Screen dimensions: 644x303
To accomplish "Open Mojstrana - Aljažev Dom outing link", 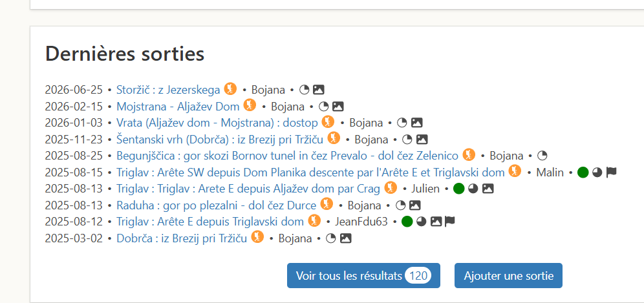I will [178, 107].
